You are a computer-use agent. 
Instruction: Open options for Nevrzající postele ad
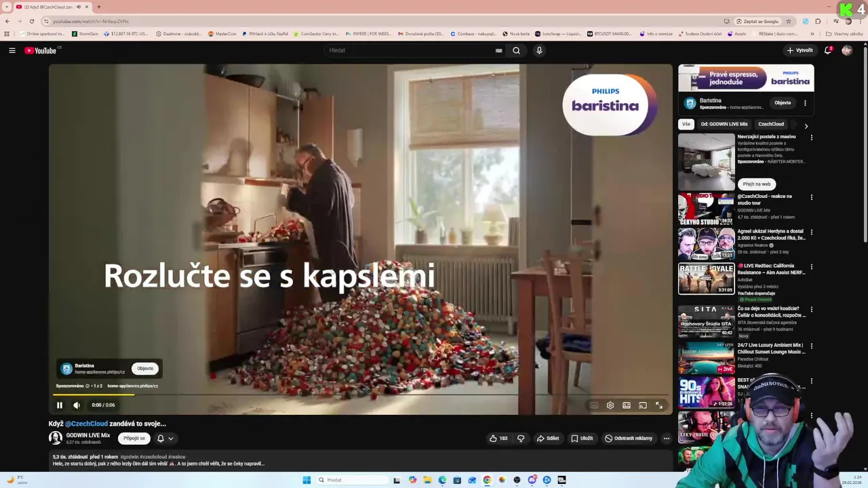pyautogui.click(x=811, y=138)
